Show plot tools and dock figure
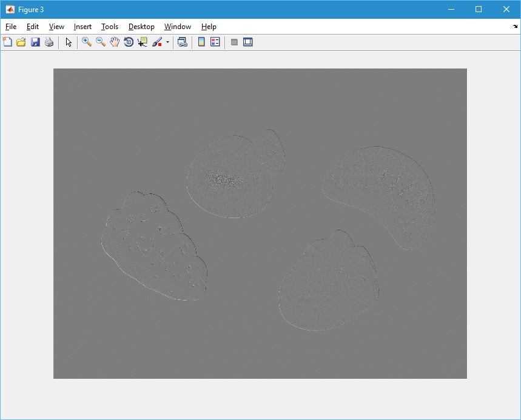 tap(247, 42)
